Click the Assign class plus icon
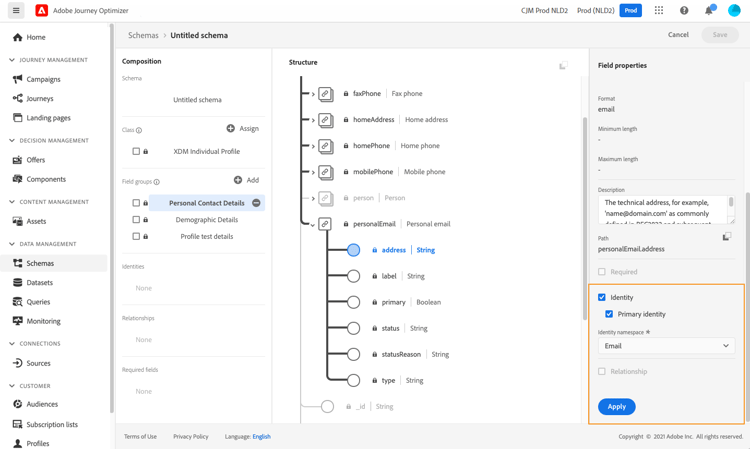This screenshot has height=449, width=750. 231,128
